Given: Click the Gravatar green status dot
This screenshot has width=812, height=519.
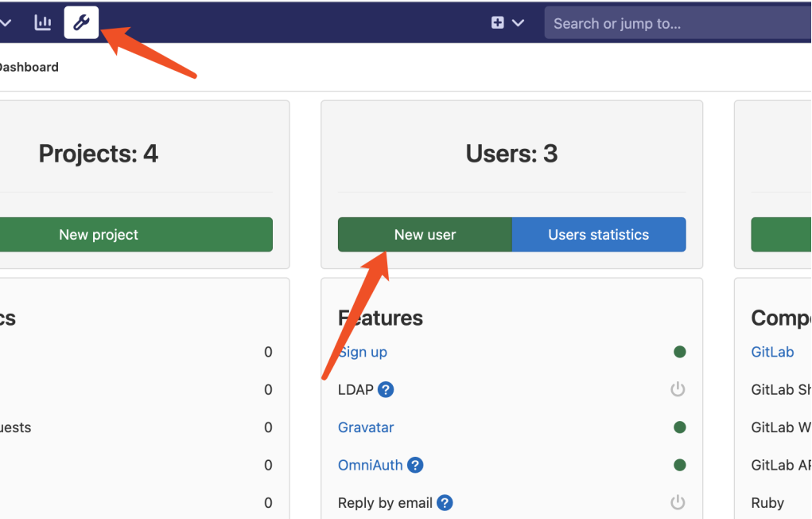Looking at the screenshot, I should [x=679, y=427].
